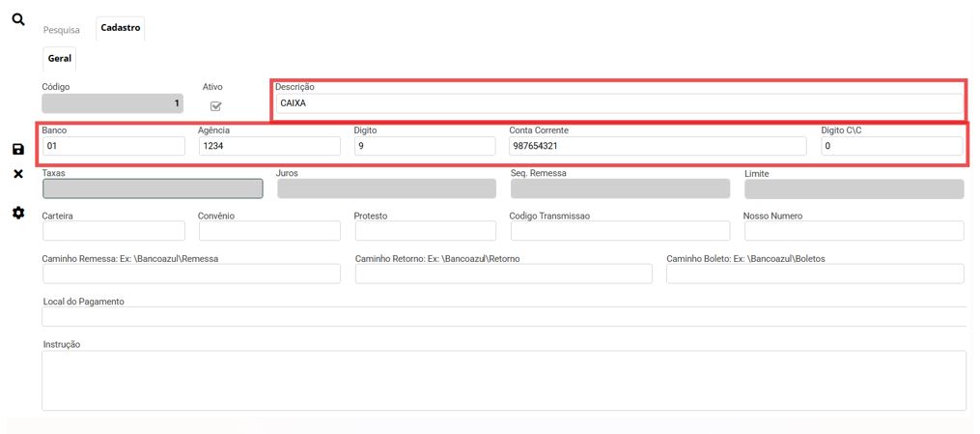Focus the Convênio input field
The height and width of the screenshot is (434, 980).
pyautogui.click(x=268, y=231)
